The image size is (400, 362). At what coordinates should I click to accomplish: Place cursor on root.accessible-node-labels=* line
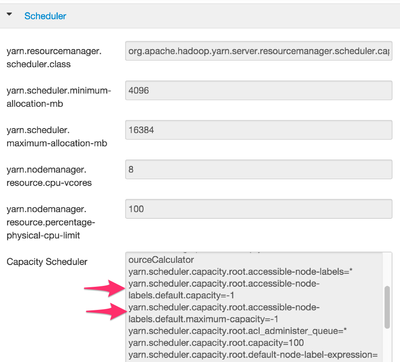(x=240, y=272)
